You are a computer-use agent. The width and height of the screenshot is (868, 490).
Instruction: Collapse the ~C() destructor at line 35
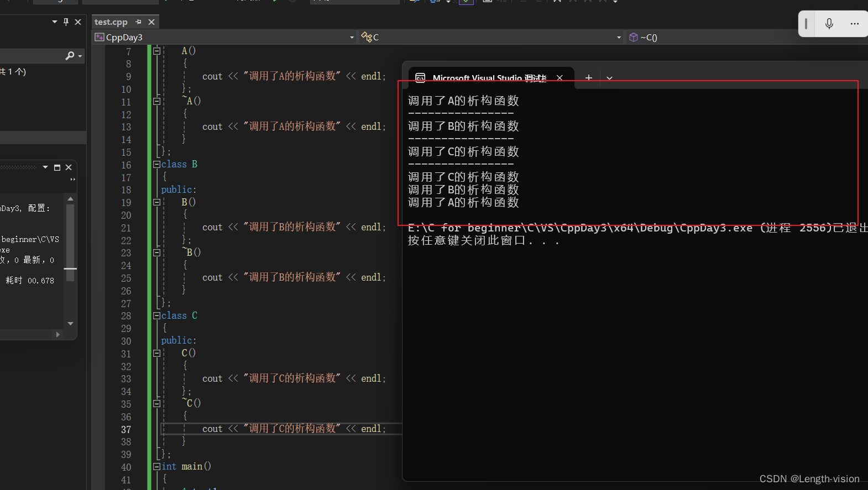[156, 403]
